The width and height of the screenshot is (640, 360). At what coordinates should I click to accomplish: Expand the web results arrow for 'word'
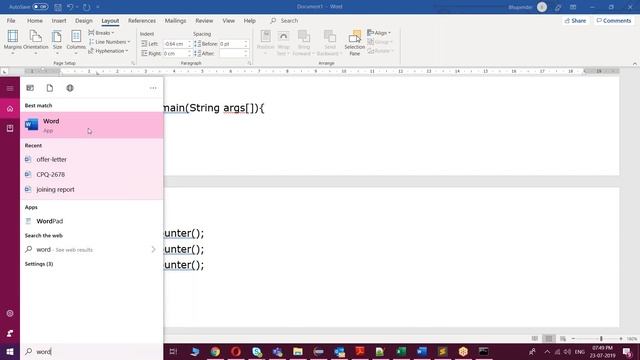pos(153,249)
